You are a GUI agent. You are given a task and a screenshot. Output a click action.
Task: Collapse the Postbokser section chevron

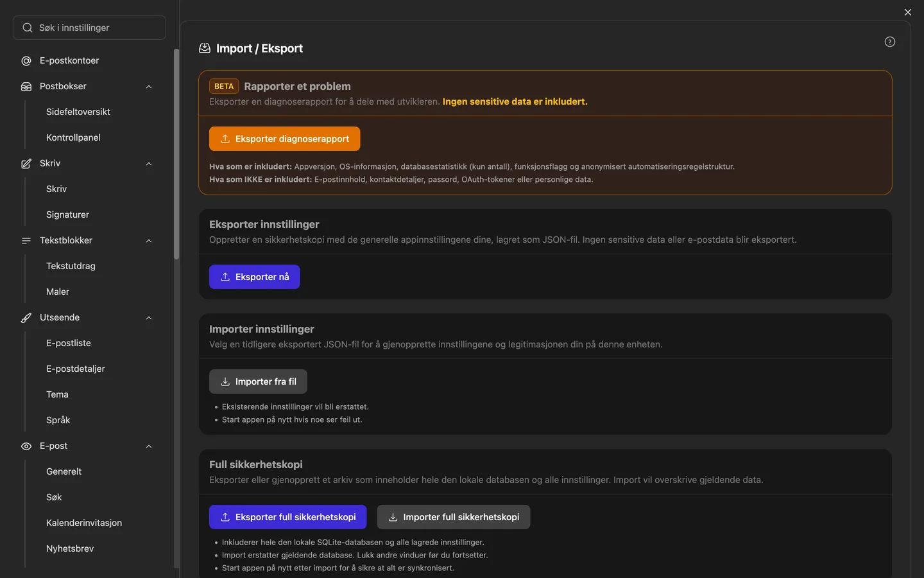149,87
